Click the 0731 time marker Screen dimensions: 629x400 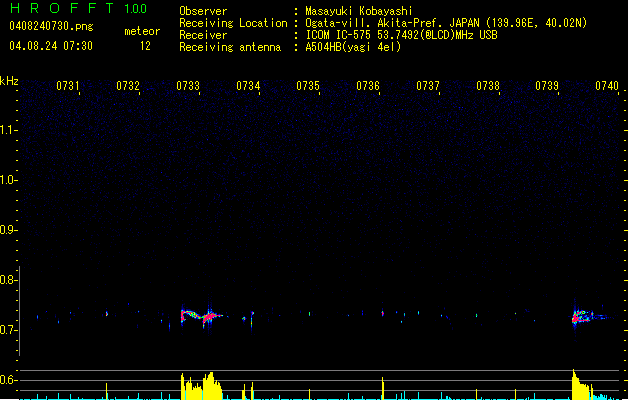(68, 86)
